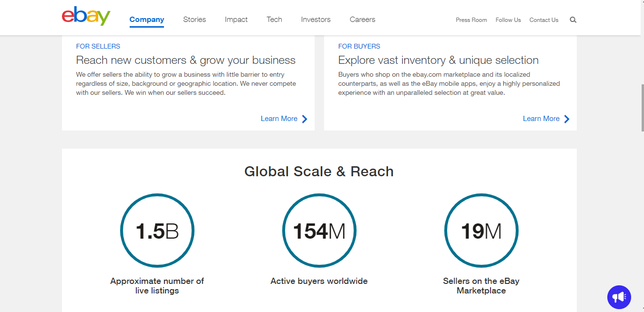The height and width of the screenshot is (312, 644).
Task: Click the For Buyers Learn More chevron
Action: 567,119
